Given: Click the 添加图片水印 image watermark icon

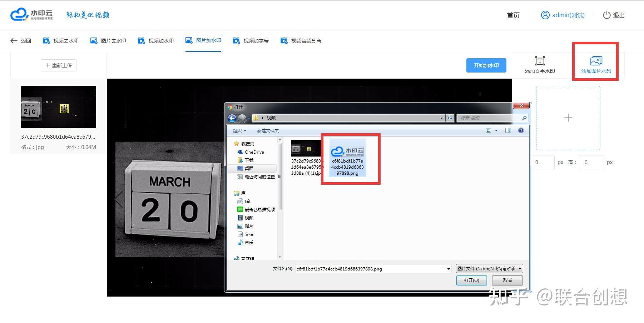Looking at the screenshot, I should [596, 60].
